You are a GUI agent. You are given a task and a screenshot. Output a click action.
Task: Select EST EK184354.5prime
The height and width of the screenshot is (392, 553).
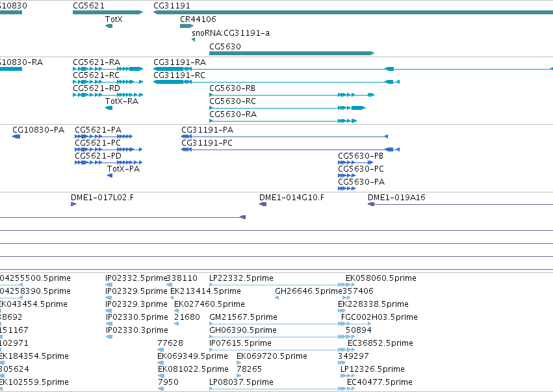tap(34, 356)
